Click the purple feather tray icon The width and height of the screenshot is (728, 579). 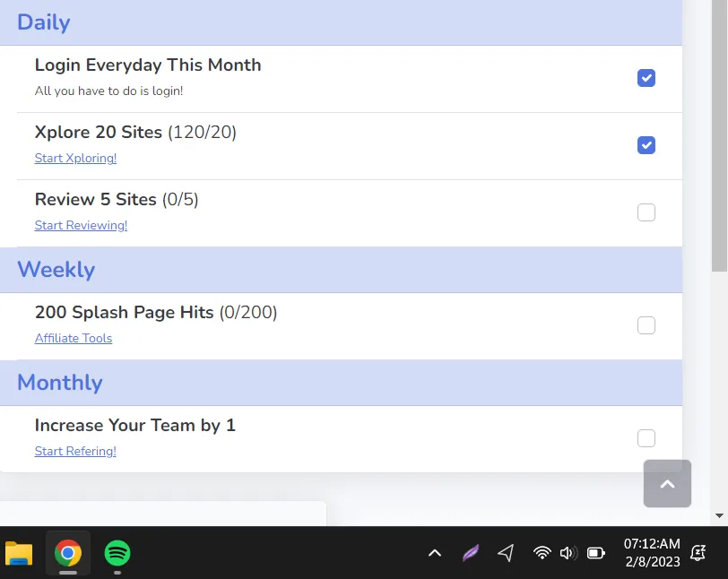pos(471,553)
